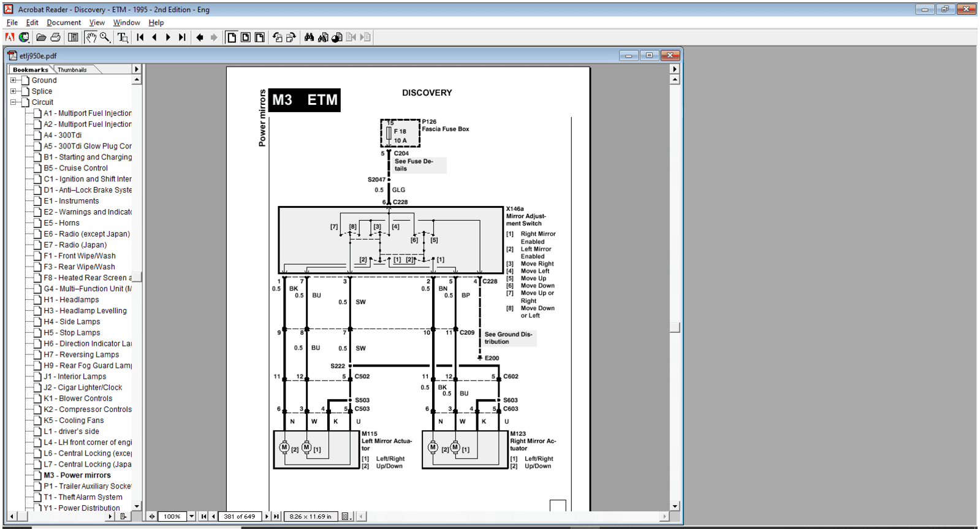Click the Print icon in toolbar
The image size is (980, 529).
55,37
